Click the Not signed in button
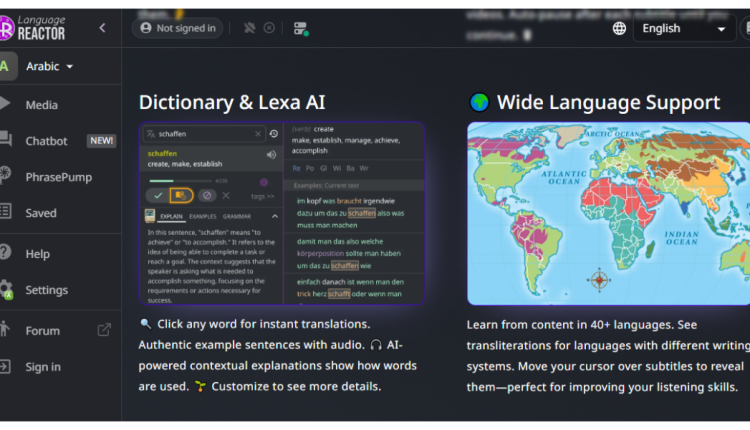Screen dimensions: 750x430 [x=177, y=28]
